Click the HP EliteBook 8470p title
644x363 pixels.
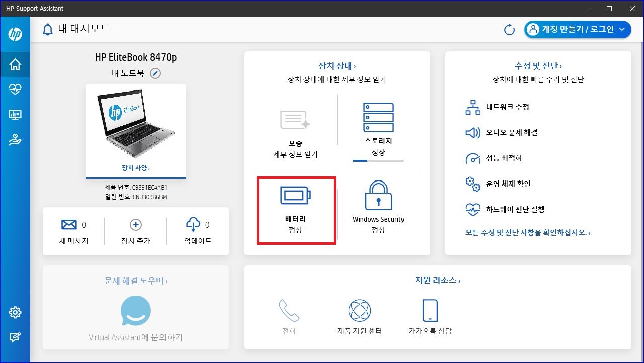tap(136, 57)
